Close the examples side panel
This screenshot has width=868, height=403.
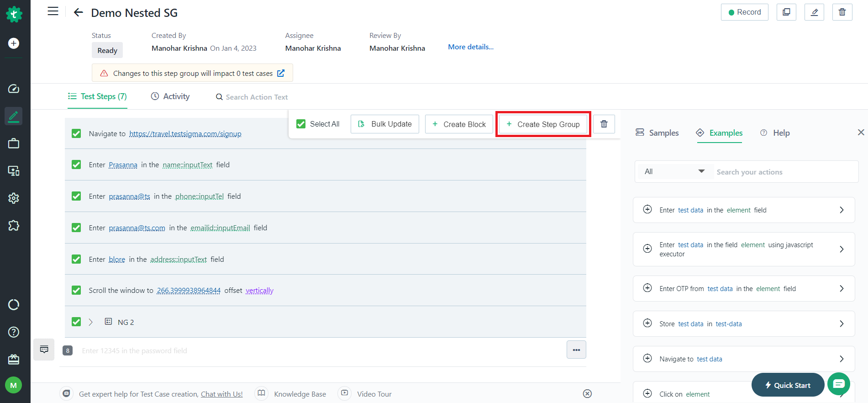pos(861,133)
